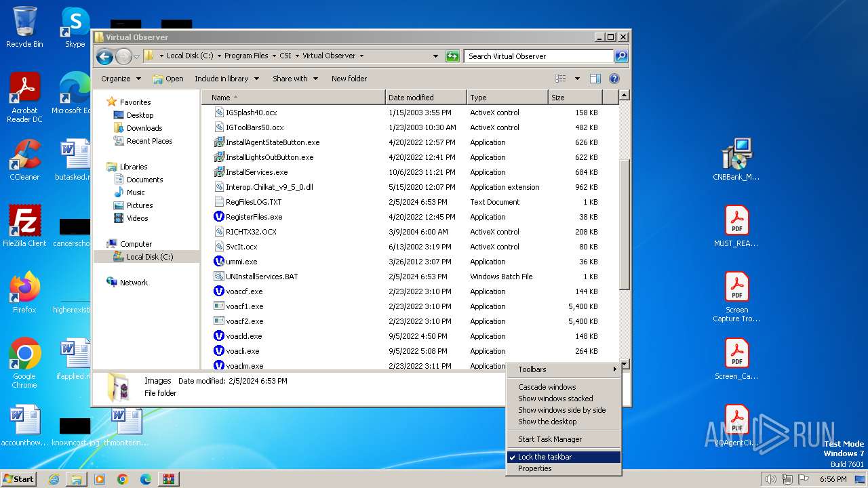Select Recent Places in navigation pane
868x488 pixels.
[143, 141]
